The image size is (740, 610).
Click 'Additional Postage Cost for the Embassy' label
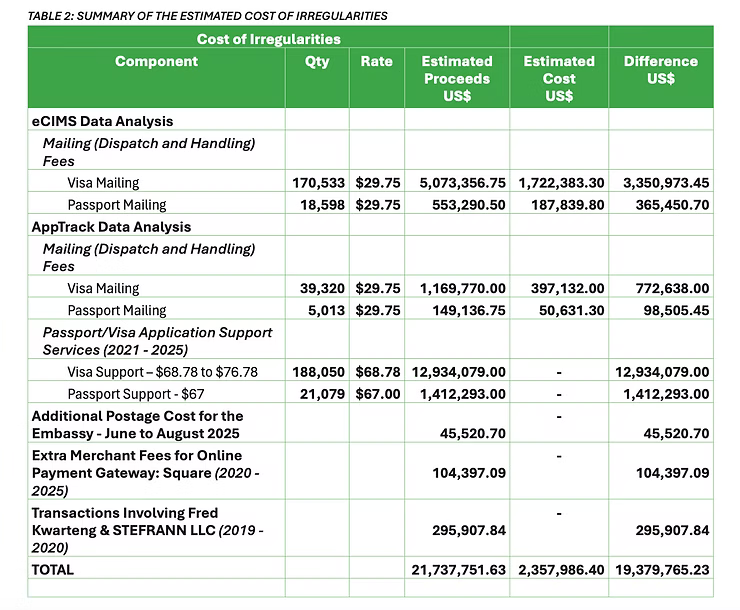pos(137,425)
